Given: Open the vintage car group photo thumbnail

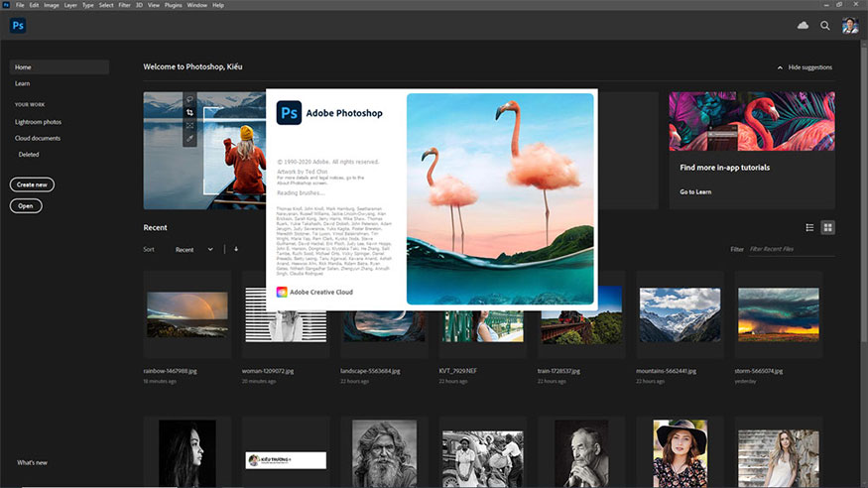Looking at the screenshot, I should (483, 459).
